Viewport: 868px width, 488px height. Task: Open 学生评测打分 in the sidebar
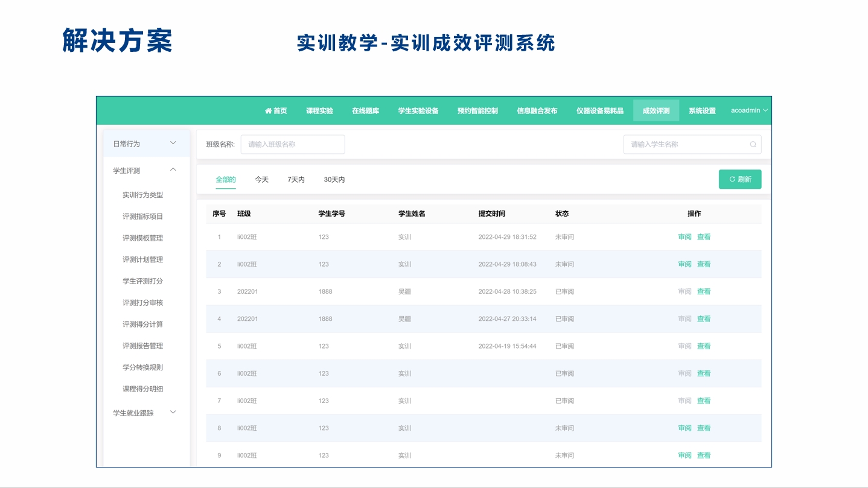pyautogui.click(x=143, y=281)
